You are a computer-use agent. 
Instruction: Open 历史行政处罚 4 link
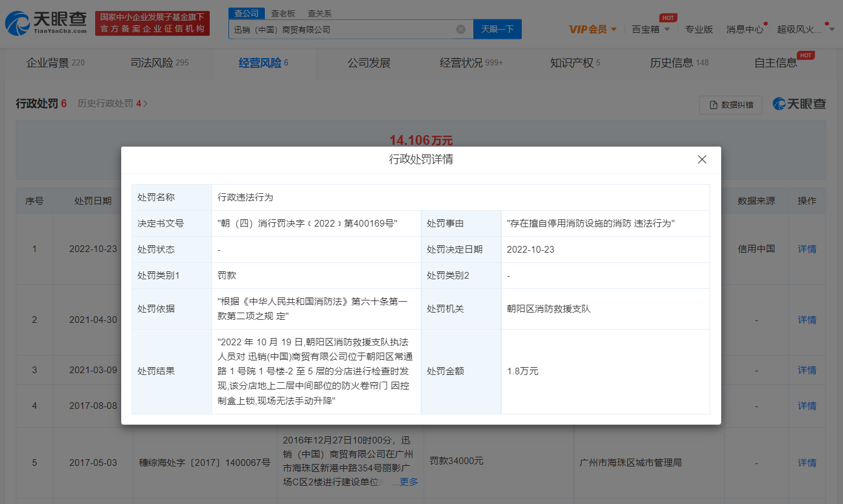point(113,104)
